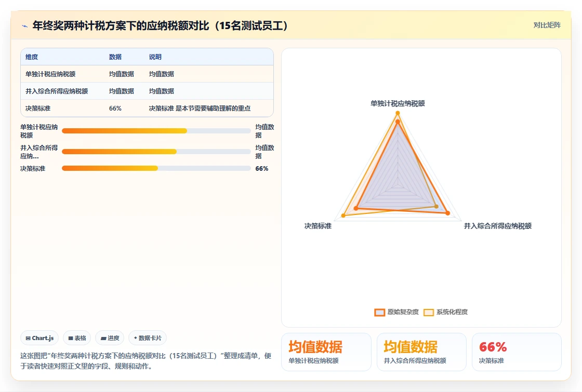Select the 单独计税应纳税额 table row cell
The image size is (582, 392).
click(50, 74)
